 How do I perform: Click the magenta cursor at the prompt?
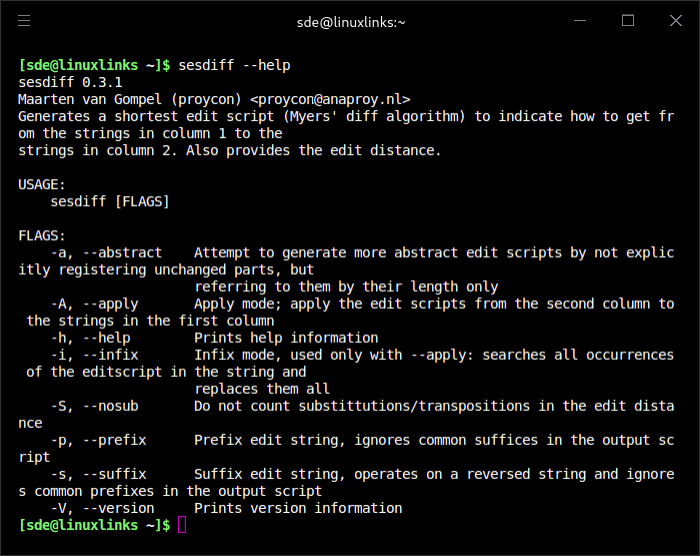pyautogui.click(x=182, y=525)
